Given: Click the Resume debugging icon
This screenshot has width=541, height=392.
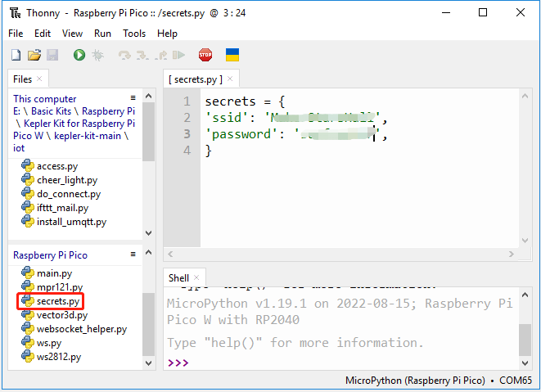Looking at the screenshot, I should pyautogui.click(x=178, y=55).
